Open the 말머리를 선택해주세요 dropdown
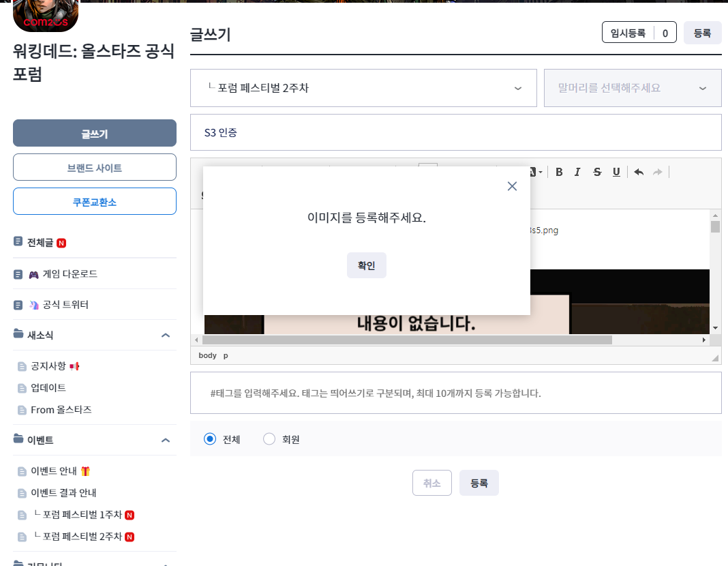Viewport: 728px width, 566px height. (633, 88)
